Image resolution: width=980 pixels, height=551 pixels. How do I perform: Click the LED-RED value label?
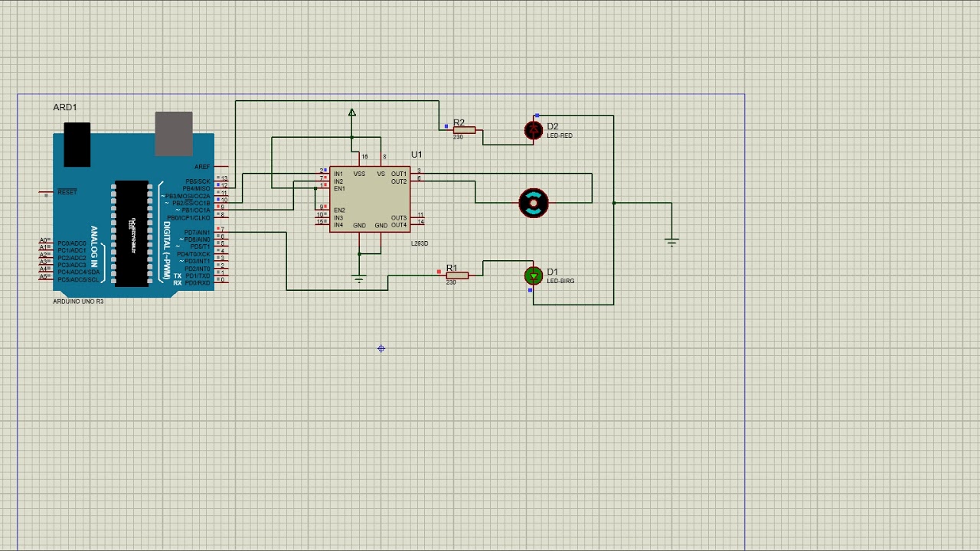click(x=560, y=135)
